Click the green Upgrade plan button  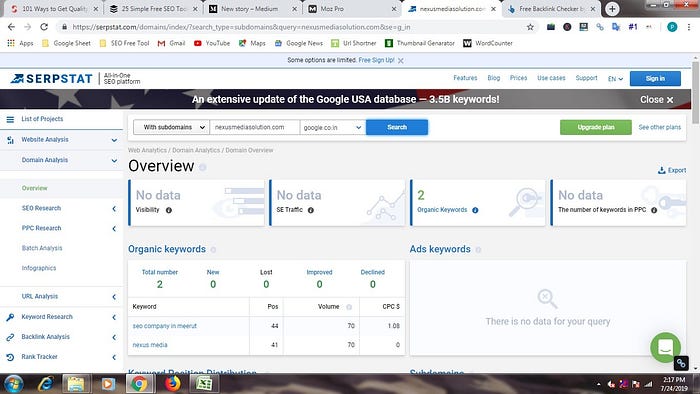click(x=596, y=127)
